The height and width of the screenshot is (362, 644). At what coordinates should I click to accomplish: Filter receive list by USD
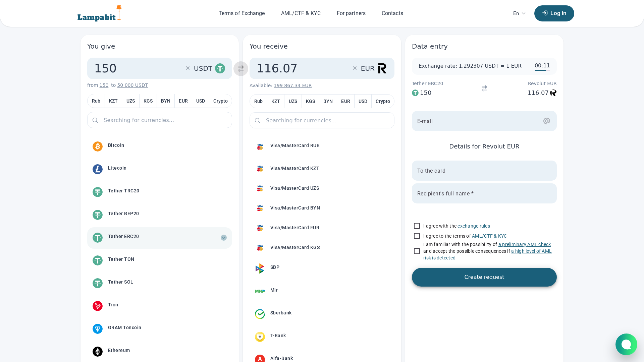363,101
